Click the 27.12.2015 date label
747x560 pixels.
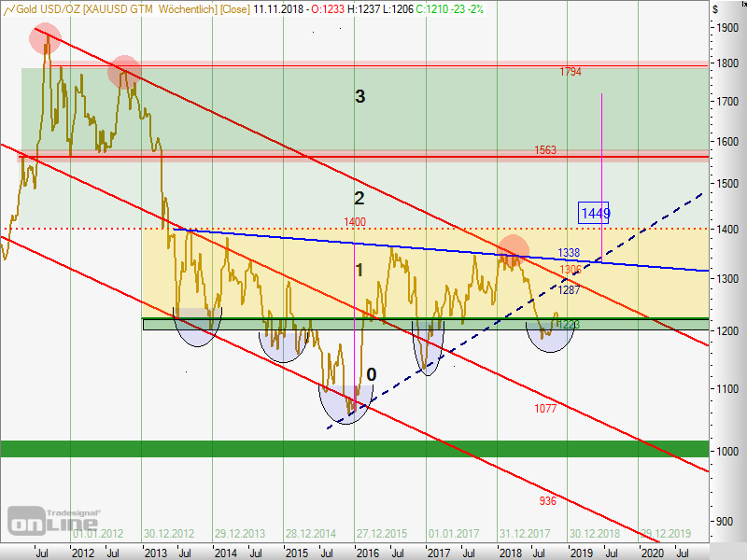pyautogui.click(x=382, y=533)
